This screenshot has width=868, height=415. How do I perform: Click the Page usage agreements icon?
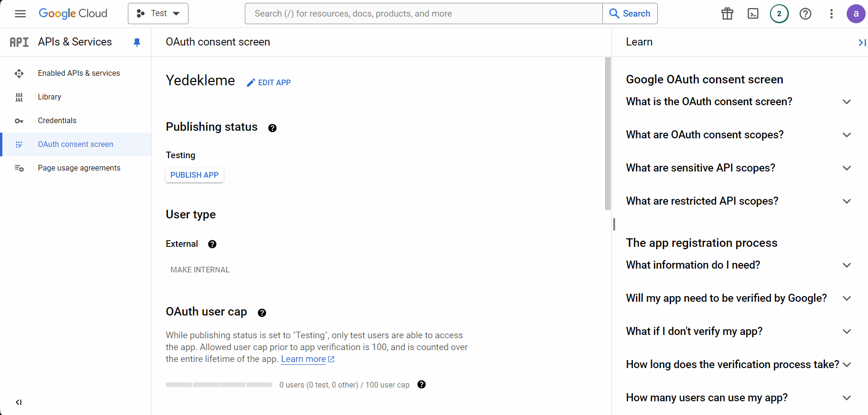point(19,168)
